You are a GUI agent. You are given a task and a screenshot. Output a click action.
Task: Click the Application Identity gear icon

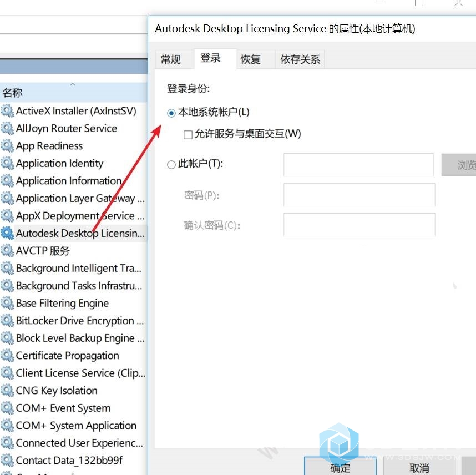coord(7,163)
